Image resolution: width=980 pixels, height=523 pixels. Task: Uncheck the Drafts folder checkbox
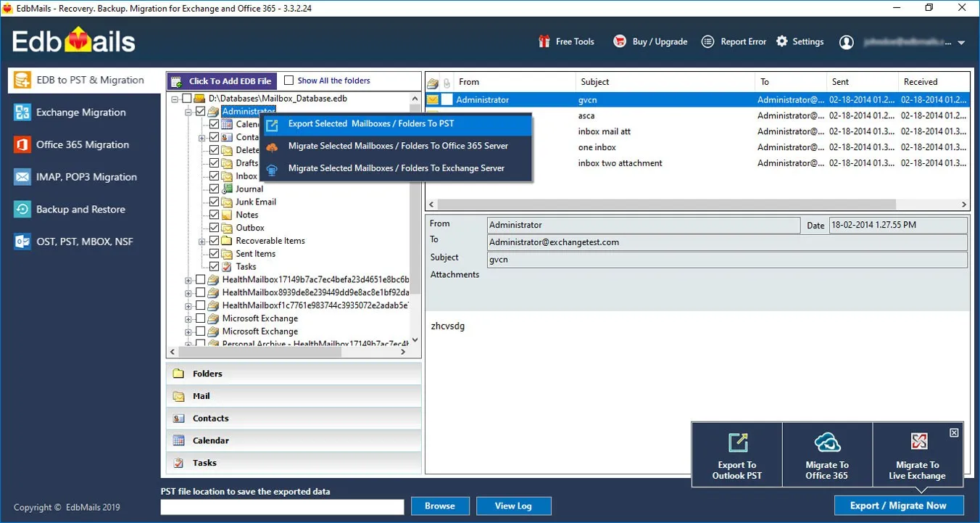(215, 163)
